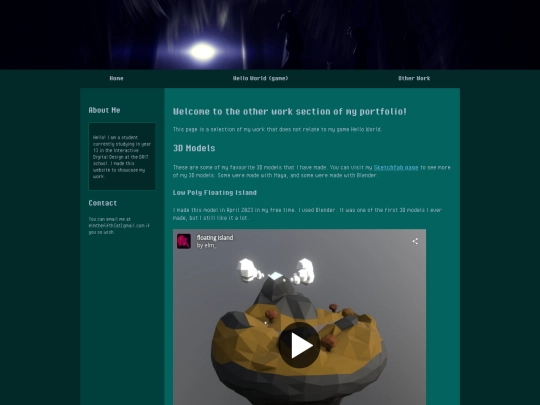Click the share icon on Sketchfab embed

click(x=415, y=241)
